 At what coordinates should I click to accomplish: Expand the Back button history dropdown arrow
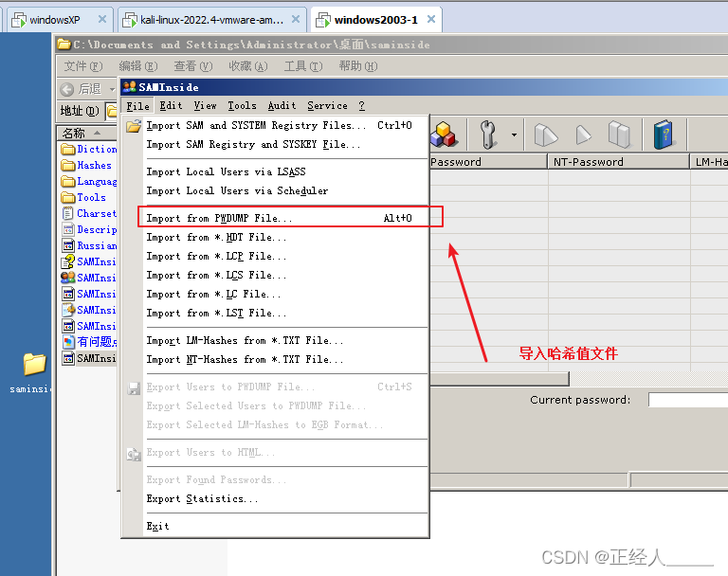[x=112, y=89]
